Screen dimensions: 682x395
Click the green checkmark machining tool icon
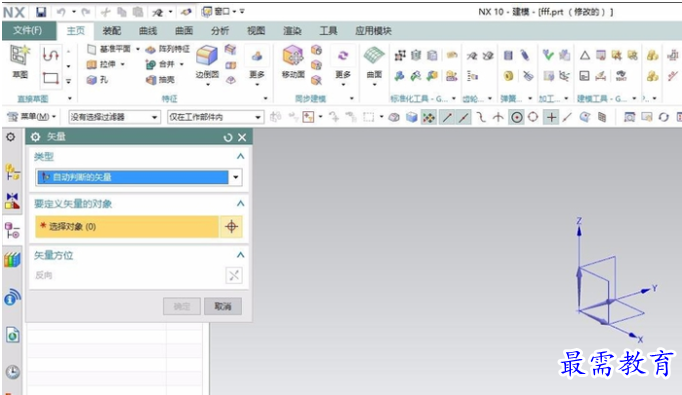tap(548, 55)
